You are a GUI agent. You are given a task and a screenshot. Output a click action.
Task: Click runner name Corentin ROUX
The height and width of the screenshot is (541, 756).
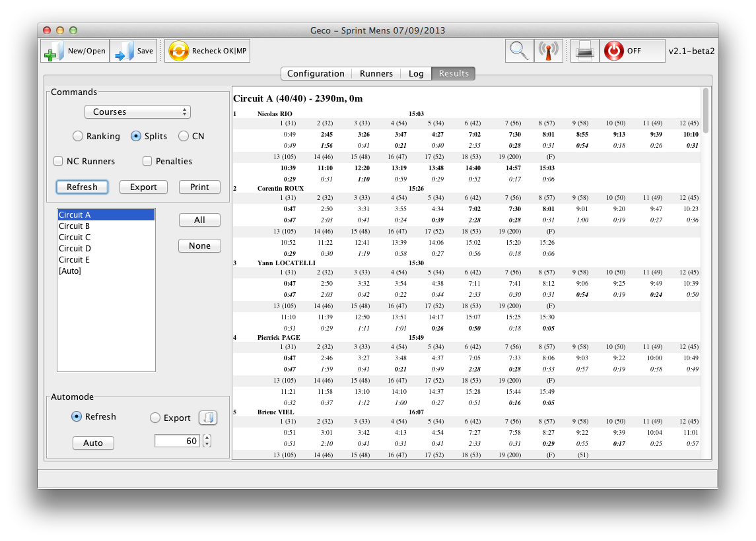click(281, 189)
